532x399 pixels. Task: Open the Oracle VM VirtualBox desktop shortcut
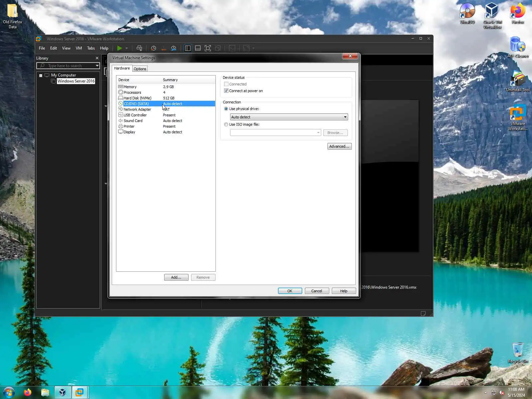(492, 16)
